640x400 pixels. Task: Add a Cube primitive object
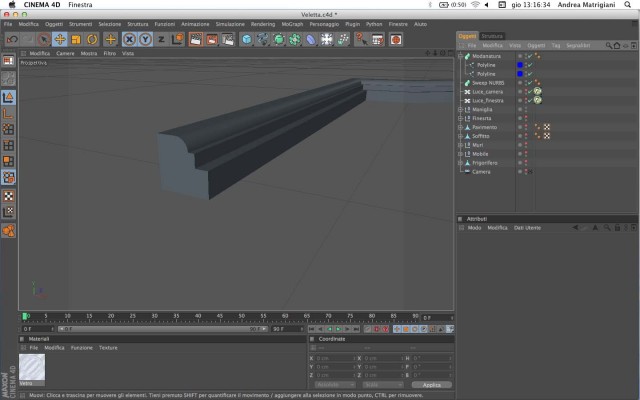tap(247, 40)
